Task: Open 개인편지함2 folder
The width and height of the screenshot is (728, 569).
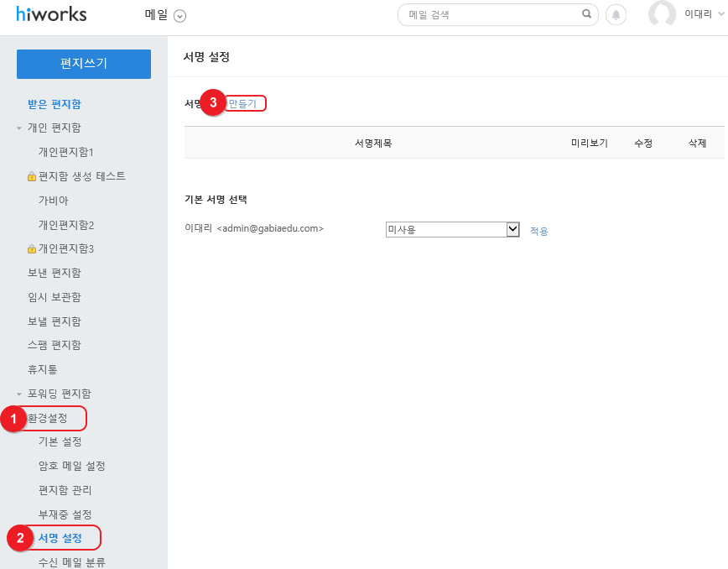Action: point(66,225)
